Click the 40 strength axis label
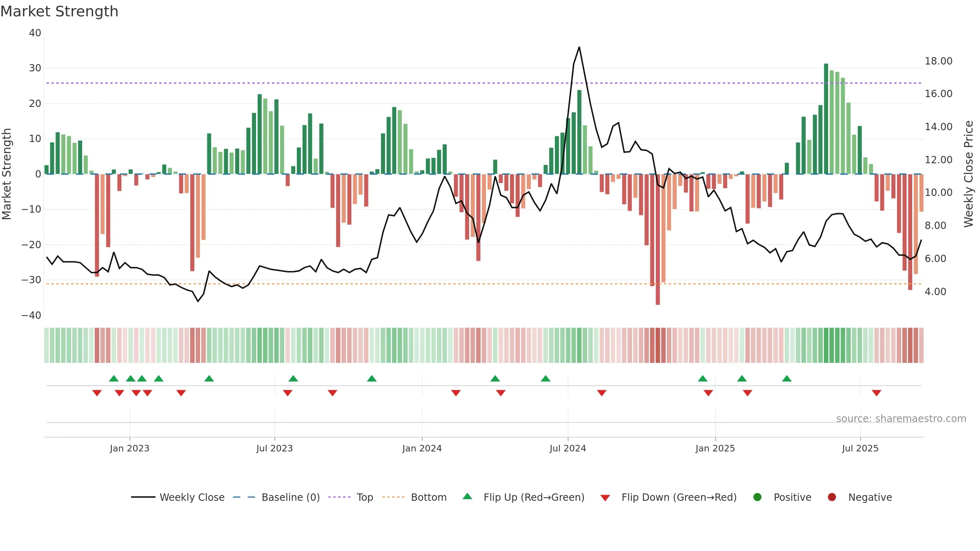 click(x=35, y=33)
